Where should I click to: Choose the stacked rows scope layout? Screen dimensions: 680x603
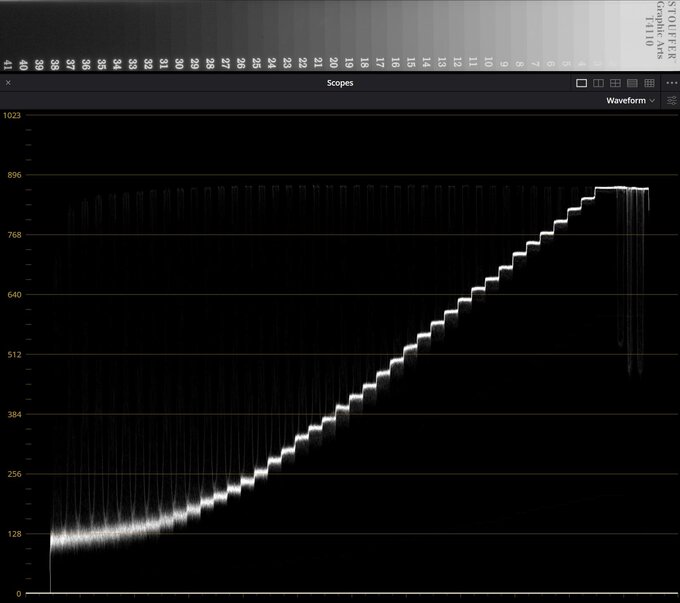point(632,83)
